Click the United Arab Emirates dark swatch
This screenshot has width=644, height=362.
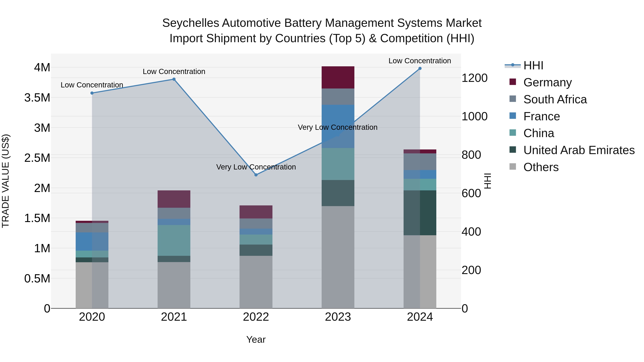[x=513, y=150]
